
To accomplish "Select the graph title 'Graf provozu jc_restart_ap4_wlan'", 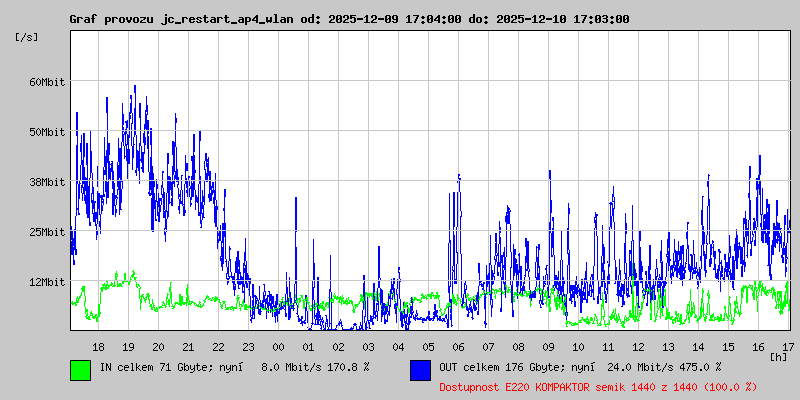I will (x=181, y=19).
